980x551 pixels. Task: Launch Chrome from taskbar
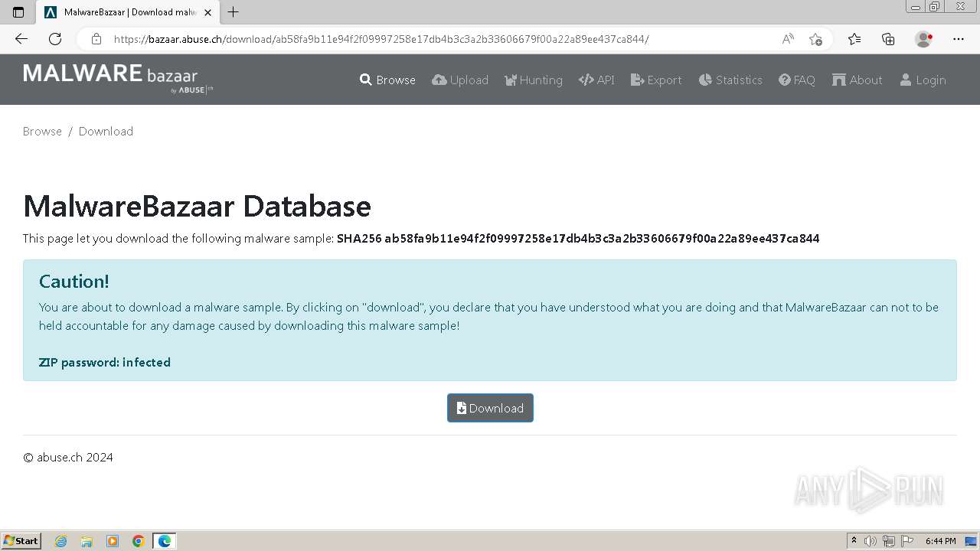pos(139,541)
